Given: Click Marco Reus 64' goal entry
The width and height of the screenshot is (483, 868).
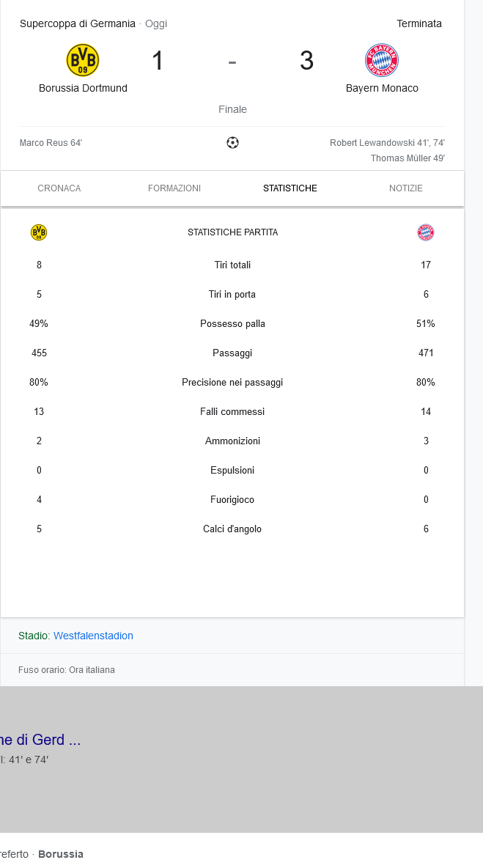Looking at the screenshot, I should (51, 143).
